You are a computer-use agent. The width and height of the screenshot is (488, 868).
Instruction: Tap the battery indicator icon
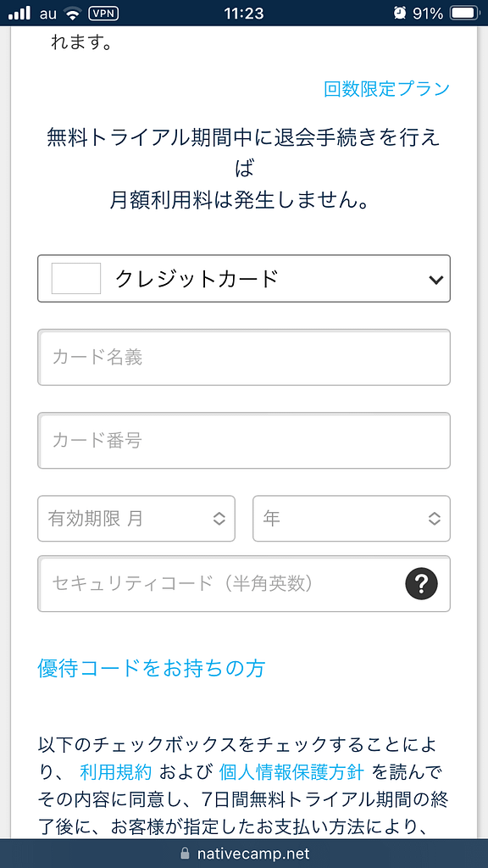462,13
